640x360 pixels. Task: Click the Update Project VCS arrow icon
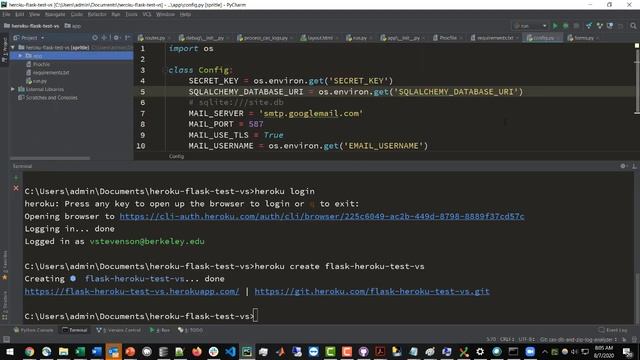(x=589, y=26)
